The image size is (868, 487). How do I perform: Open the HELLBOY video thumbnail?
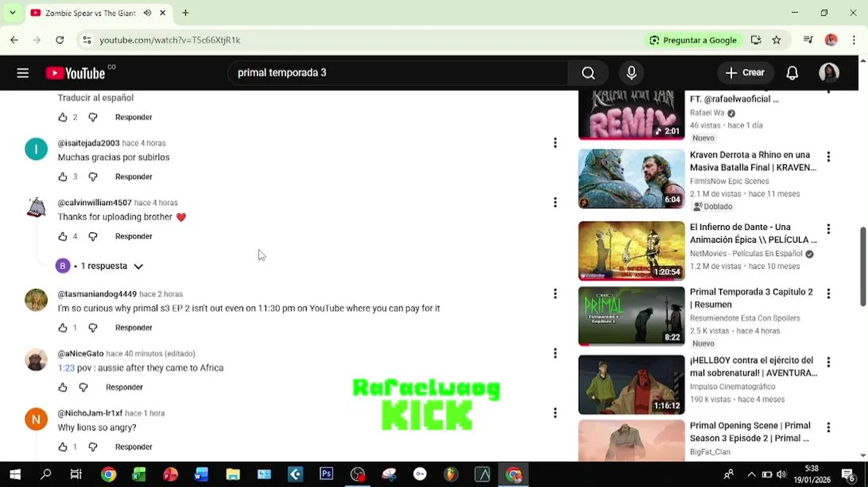pyautogui.click(x=631, y=384)
